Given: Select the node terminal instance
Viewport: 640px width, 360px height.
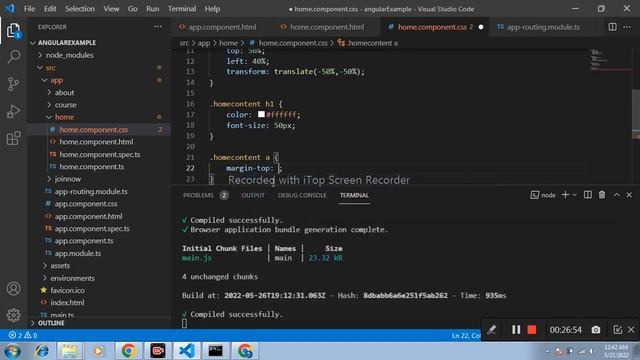Looking at the screenshot, I should [543, 195].
